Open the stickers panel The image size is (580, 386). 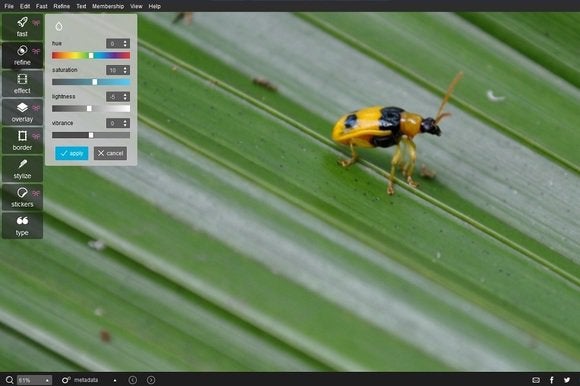click(22, 197)
